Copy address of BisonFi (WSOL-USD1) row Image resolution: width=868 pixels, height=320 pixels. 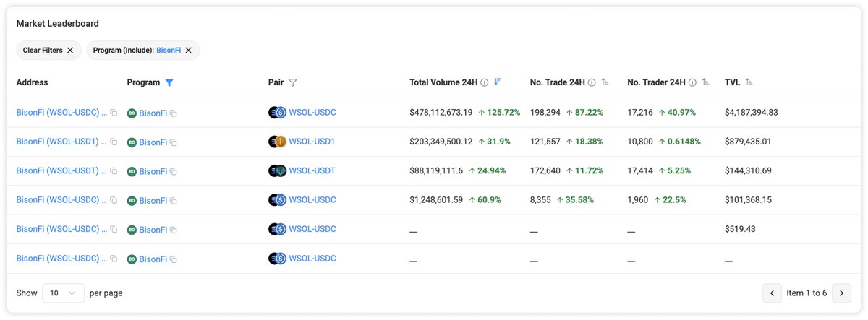pyautogui.click(x=114, y=142)
